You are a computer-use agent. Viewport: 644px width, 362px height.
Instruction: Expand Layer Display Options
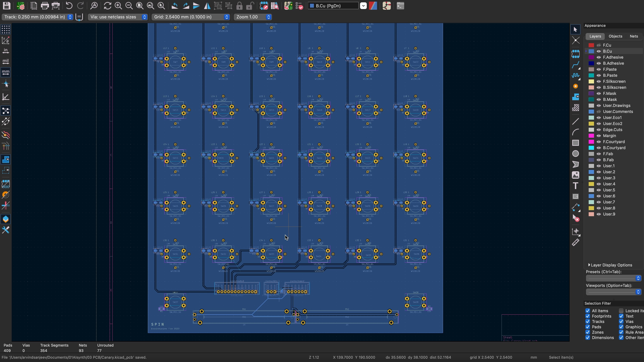pyautogui.click(x=610, y=265)
